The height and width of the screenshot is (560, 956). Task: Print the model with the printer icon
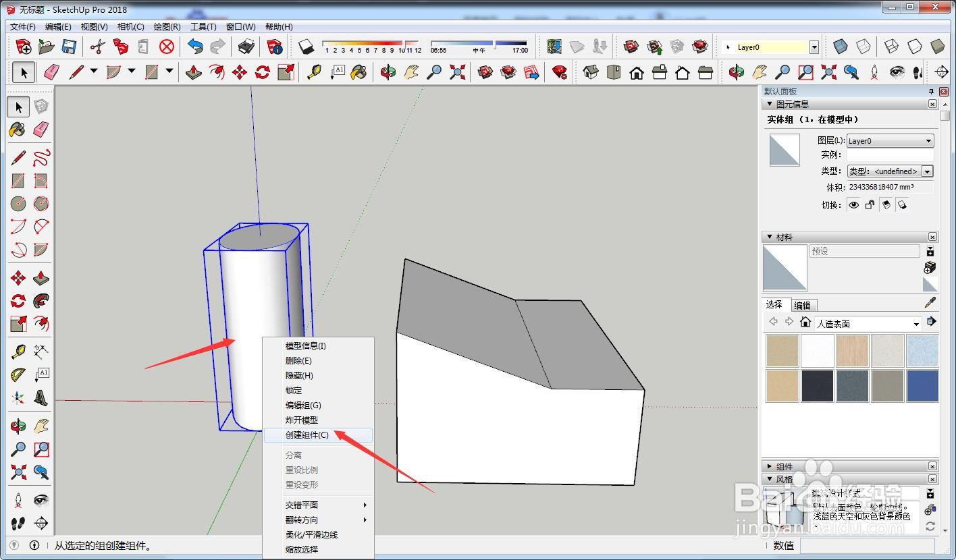[x=246, y=47]
